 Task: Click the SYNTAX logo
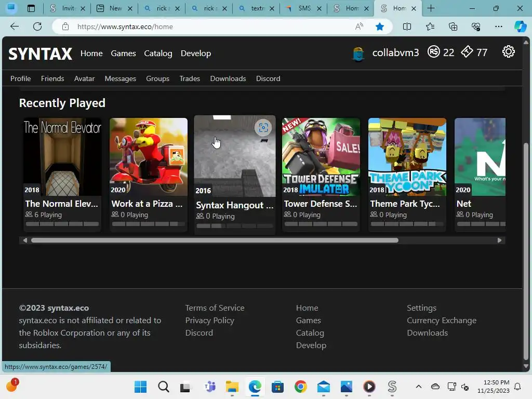41,54
